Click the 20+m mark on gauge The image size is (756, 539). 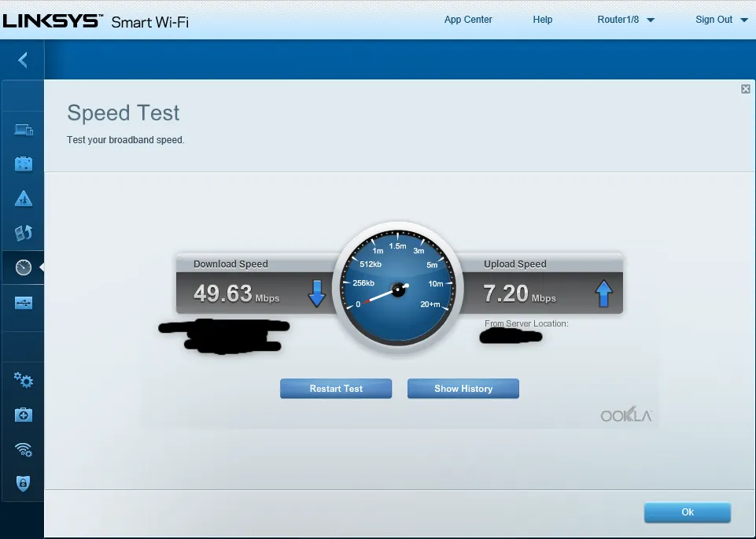[430, 305]
